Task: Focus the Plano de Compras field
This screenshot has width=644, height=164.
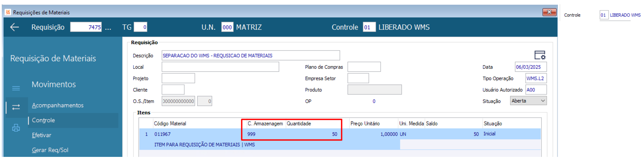Action: tap(364, 67)
